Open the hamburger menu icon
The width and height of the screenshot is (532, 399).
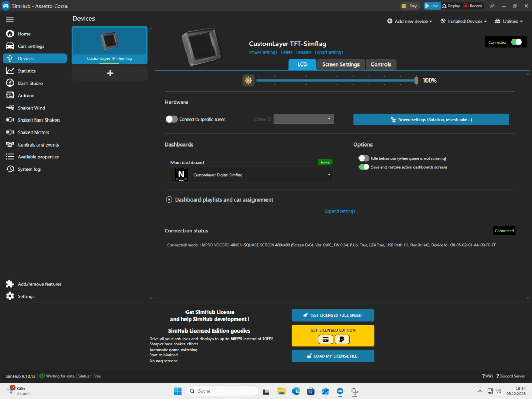[9, 20]
